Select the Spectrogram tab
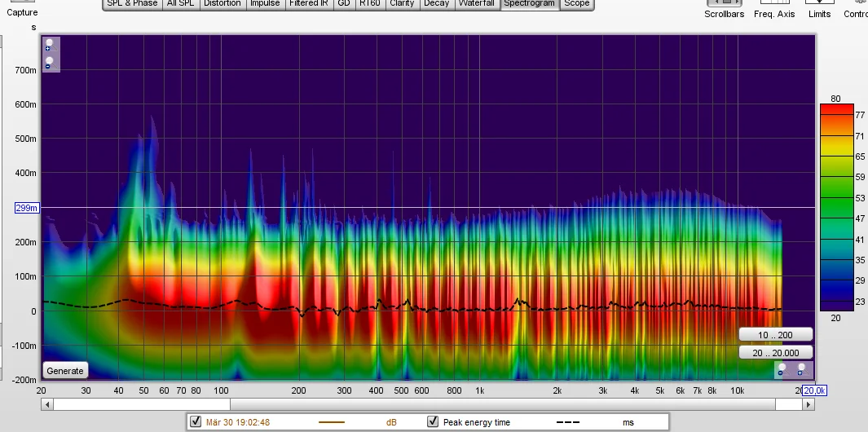Screen dimensions: 868x432 (x=529, y=4)
